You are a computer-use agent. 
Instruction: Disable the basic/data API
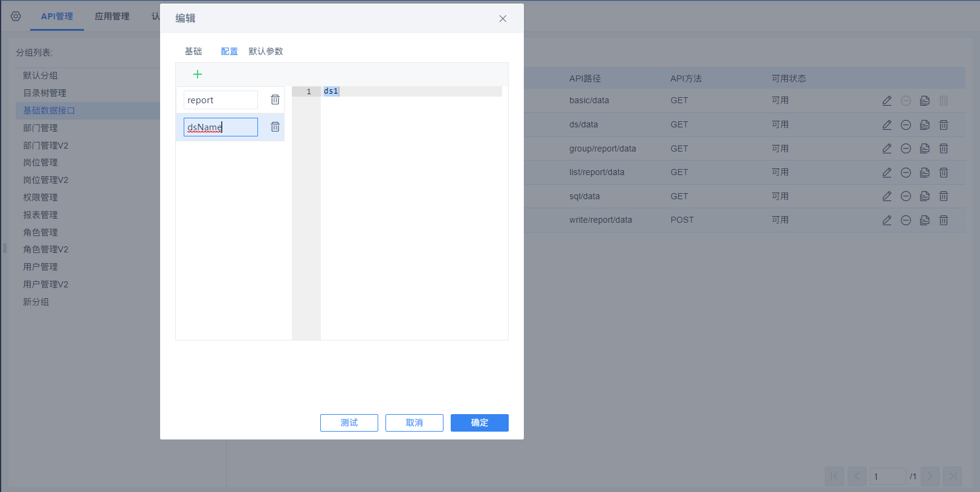[906, 101]
